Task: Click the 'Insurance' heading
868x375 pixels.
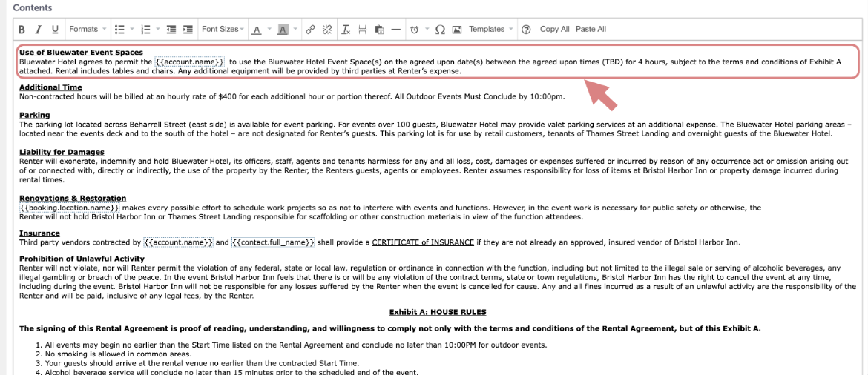Action: (x=39, y=233)
